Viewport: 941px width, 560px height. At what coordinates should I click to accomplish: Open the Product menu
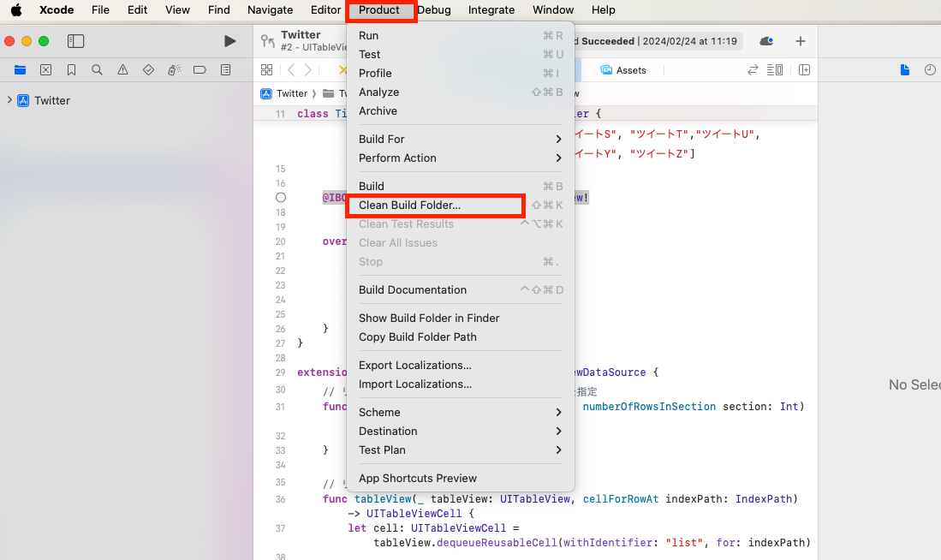(378, 9)
